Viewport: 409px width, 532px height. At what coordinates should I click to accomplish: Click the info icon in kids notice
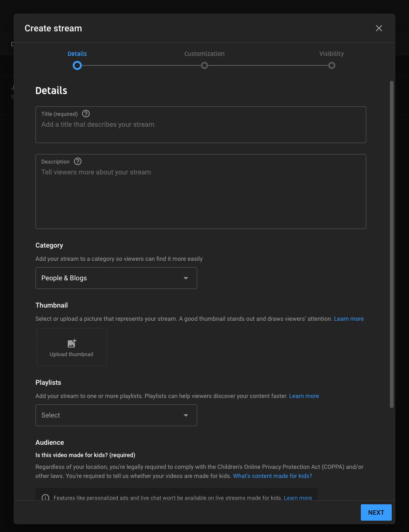pos(45,497)
